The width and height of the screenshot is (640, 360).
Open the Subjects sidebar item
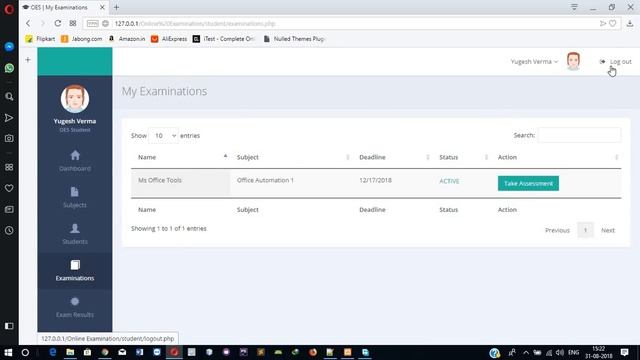click(x=75, y=198)
